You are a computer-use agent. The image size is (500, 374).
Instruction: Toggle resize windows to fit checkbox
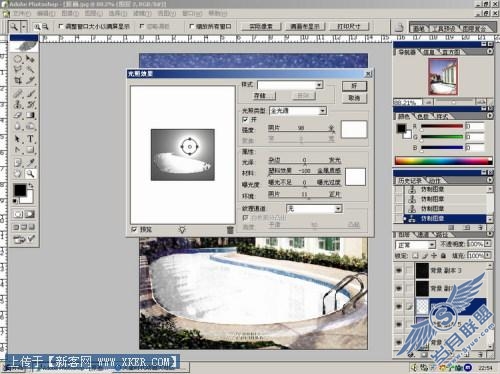coord(61,26)
